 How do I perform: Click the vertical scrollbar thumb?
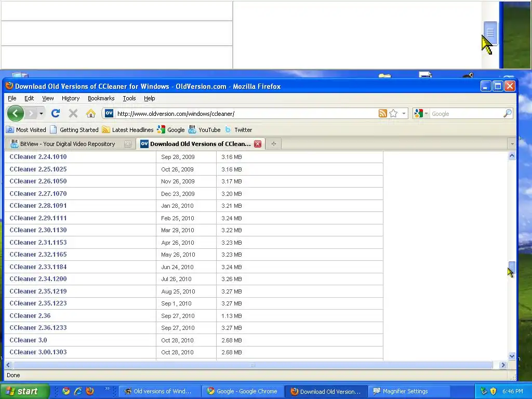pyautogui.click(x=512, y=267)
